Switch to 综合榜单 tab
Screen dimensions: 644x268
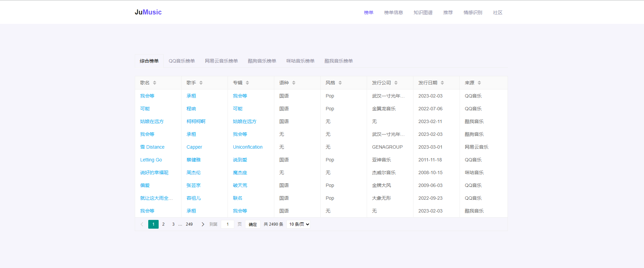149,61
